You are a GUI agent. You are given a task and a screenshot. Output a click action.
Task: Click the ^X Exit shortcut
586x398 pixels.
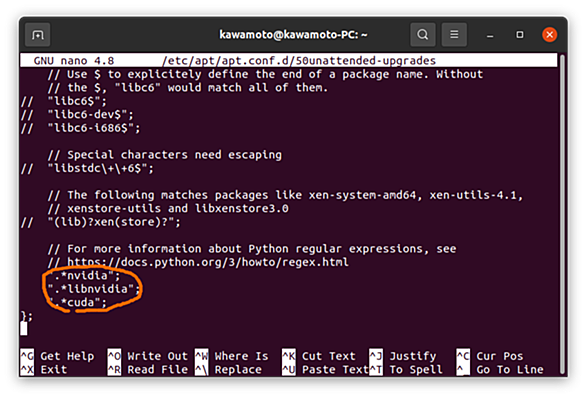click(44, 370)
